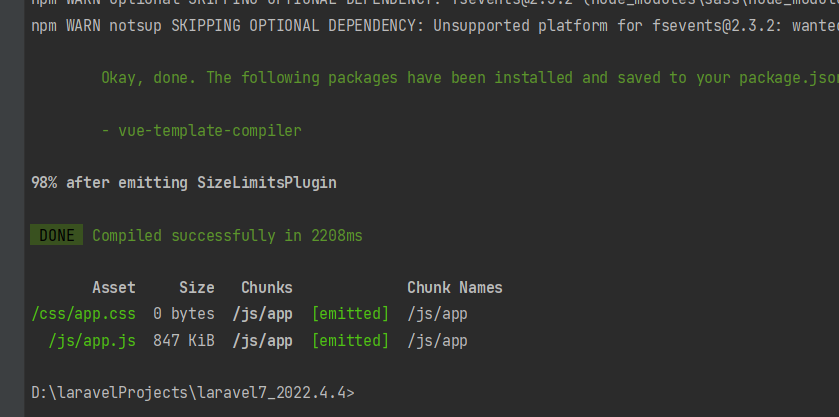
Task: Click the bold /js/app chunk in the app.css row
Action: pos(262,314)
